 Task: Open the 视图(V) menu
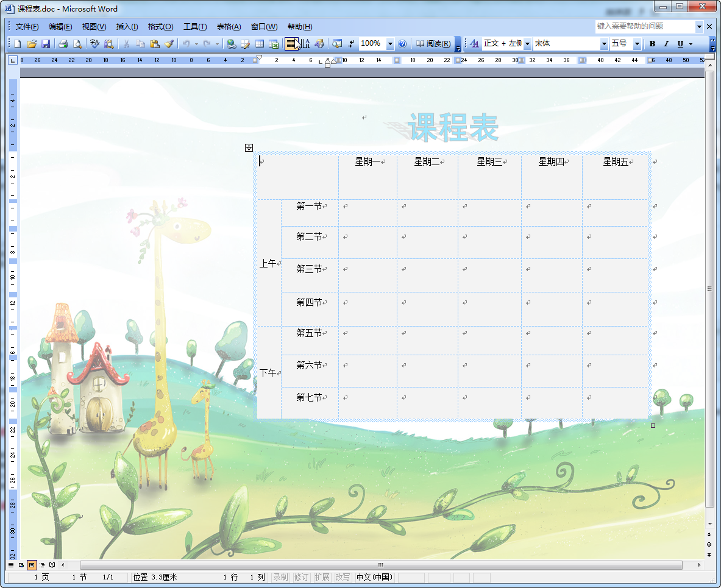(x=94, y=27)
